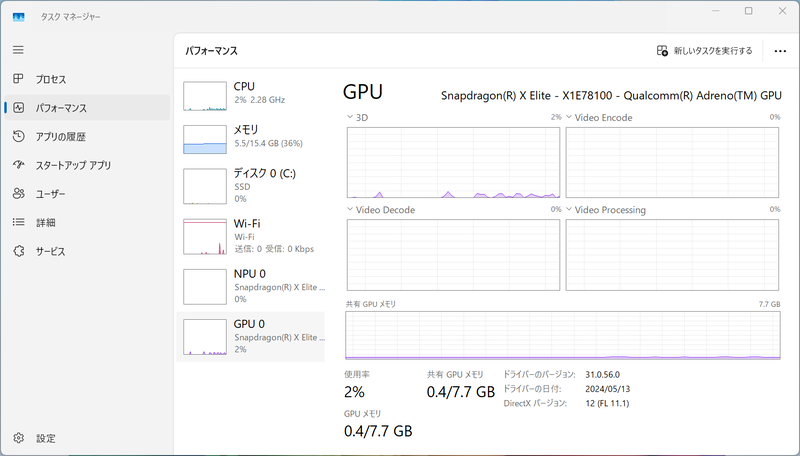Click the NPU 0 resource title
The height and width of the screenshot is (456, 800).
point(249,273)
